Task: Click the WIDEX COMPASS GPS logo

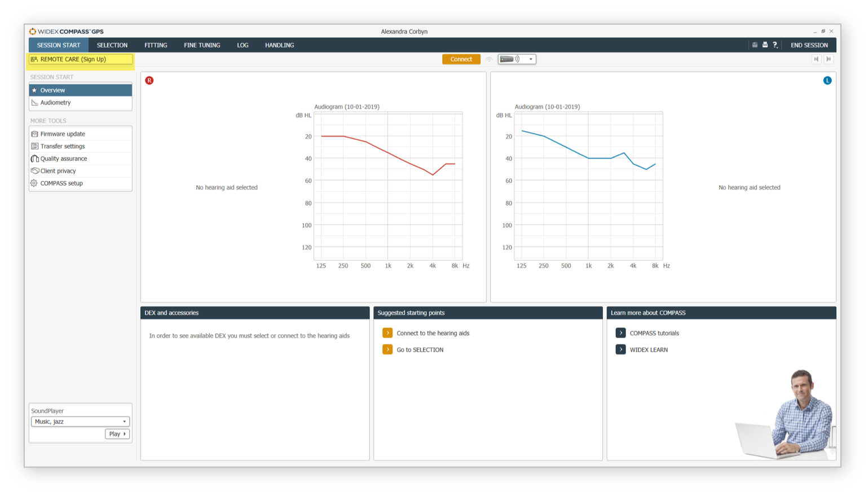Action: coord(67,32)
